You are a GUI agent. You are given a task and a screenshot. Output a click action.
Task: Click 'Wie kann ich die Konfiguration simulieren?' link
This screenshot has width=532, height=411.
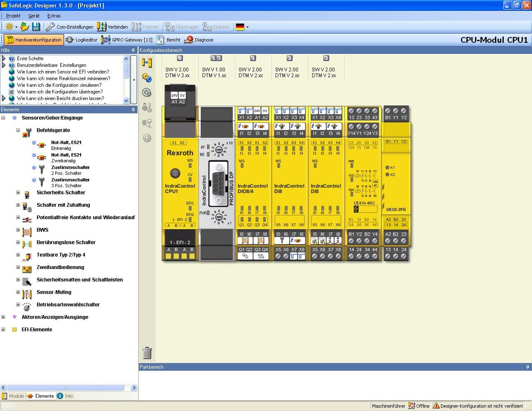(x=59, y=85)
